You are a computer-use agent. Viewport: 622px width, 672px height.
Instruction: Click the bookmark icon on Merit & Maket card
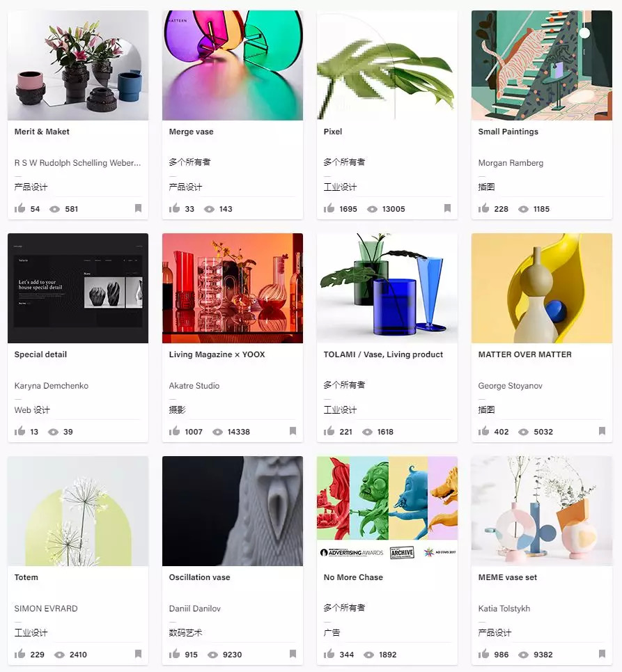pyautogui.click(x=138, y=208)
